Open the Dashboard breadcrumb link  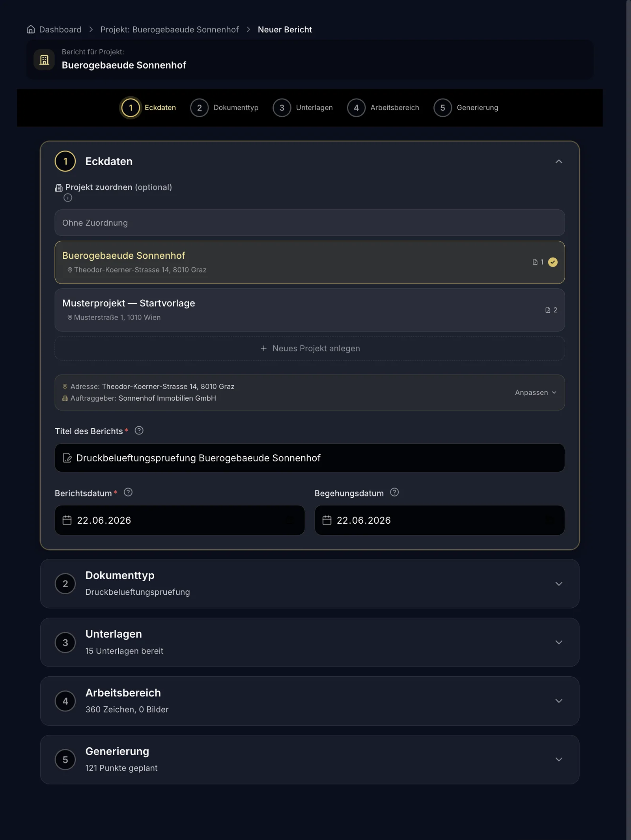click(x=60, y=30)
